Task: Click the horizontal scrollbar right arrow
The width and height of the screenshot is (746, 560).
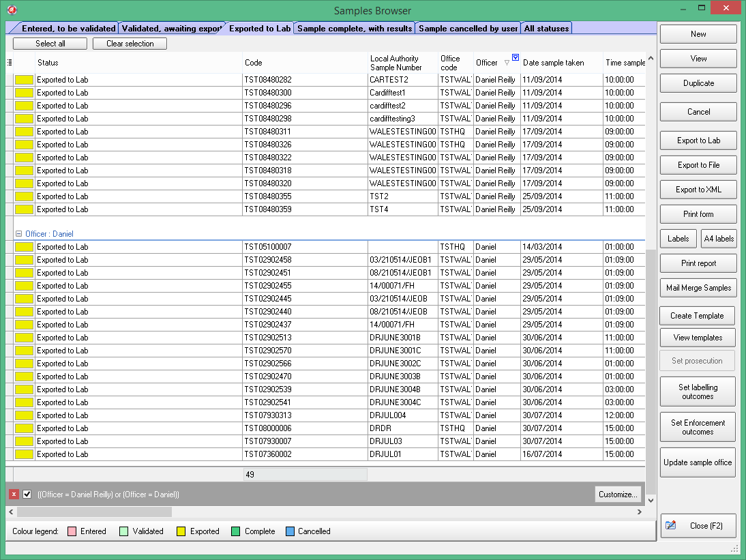Action: (640, 512)
